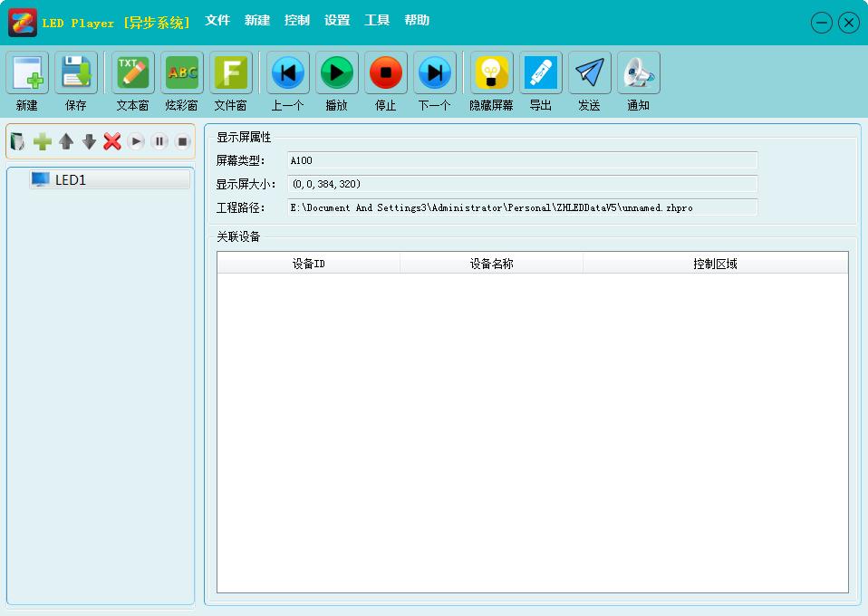Click the 隐藏屏幕 light bulb icon
The height and width of the screenshot is (616, 868).
pyautogui.click(x=492, y=72)
